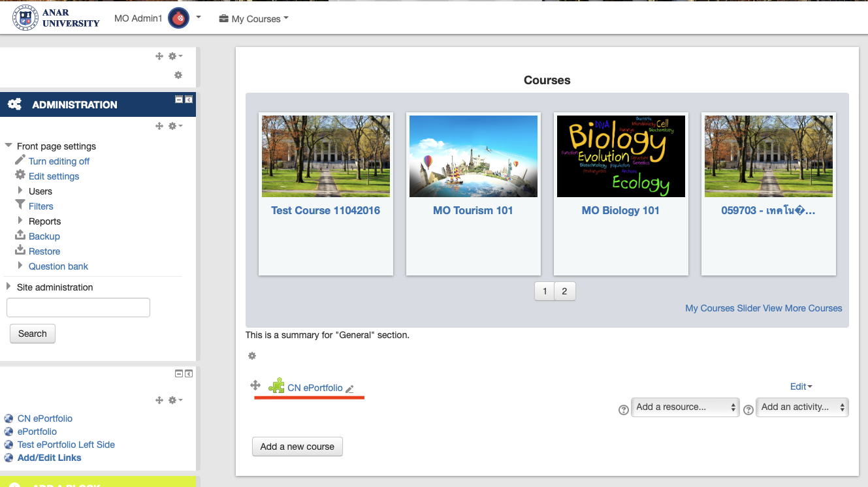Expand the Reports tree item
The height and width of the screenshot is (487, 868).
[20, 221]
